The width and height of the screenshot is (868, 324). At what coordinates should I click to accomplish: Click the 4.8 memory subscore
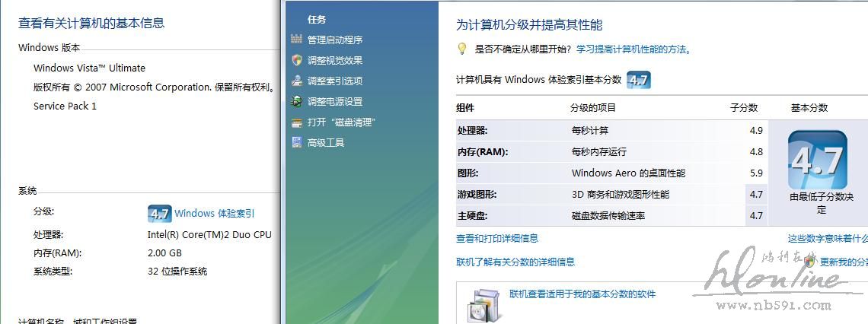[756, 151]
